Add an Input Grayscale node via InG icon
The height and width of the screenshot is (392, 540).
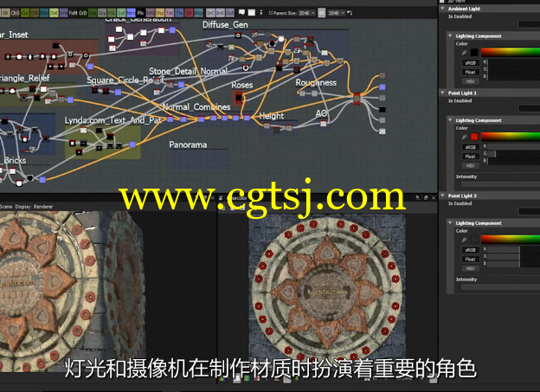[220, 13]
